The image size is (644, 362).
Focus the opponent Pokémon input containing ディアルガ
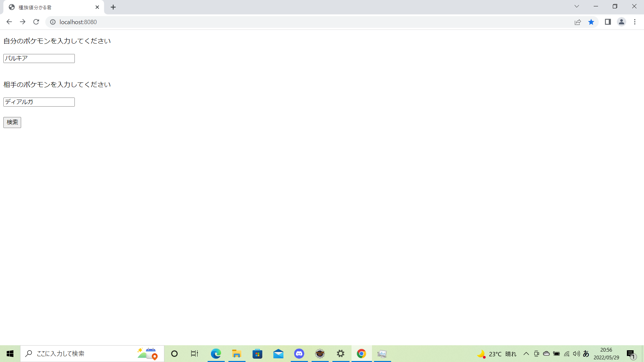(39, 102)
